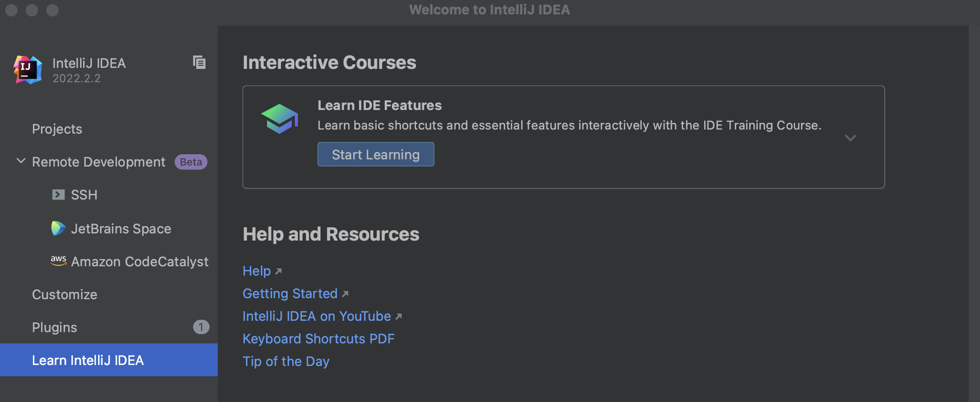Click the Welcome to IntelliJ IDEA title bar text
Image resolution: width=980 pixels, height=402 pixels.
(x=489, y=10)
